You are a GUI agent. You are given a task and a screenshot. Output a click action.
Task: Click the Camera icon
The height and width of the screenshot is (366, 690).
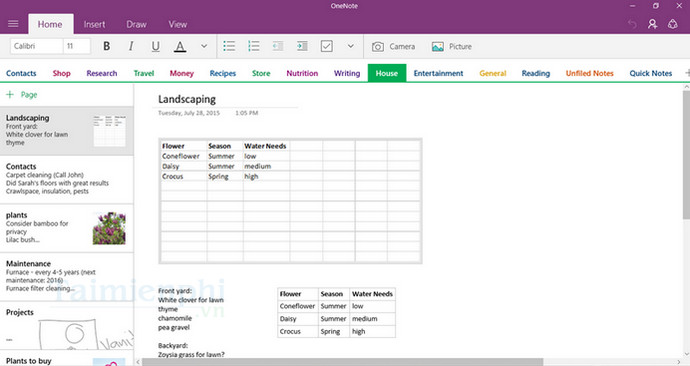tap(378, 47)
